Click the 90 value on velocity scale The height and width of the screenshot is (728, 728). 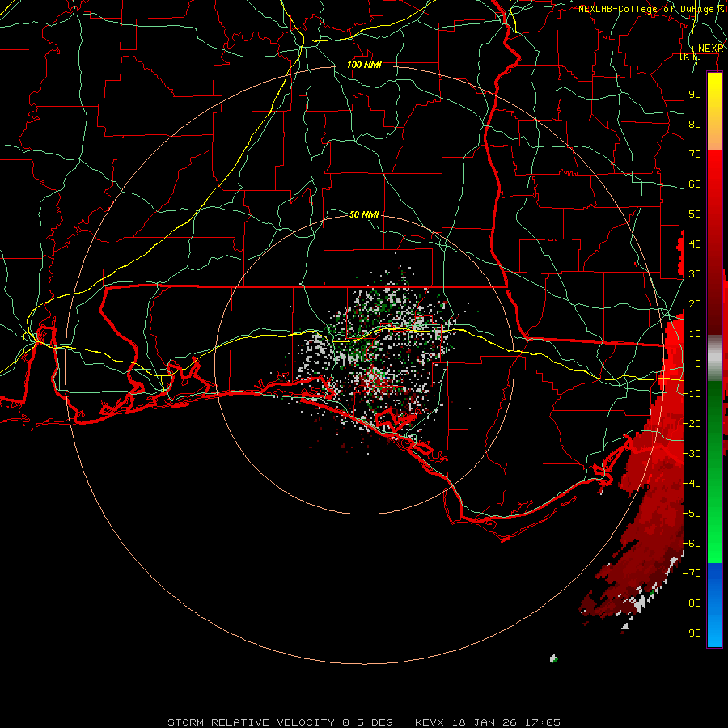pos(695,95)
